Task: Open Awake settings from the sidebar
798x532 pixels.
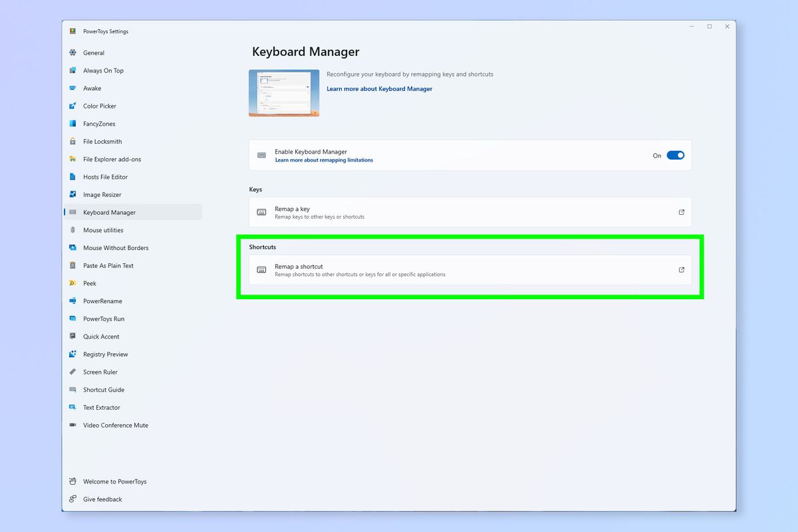Action: (x=92, y=88)
